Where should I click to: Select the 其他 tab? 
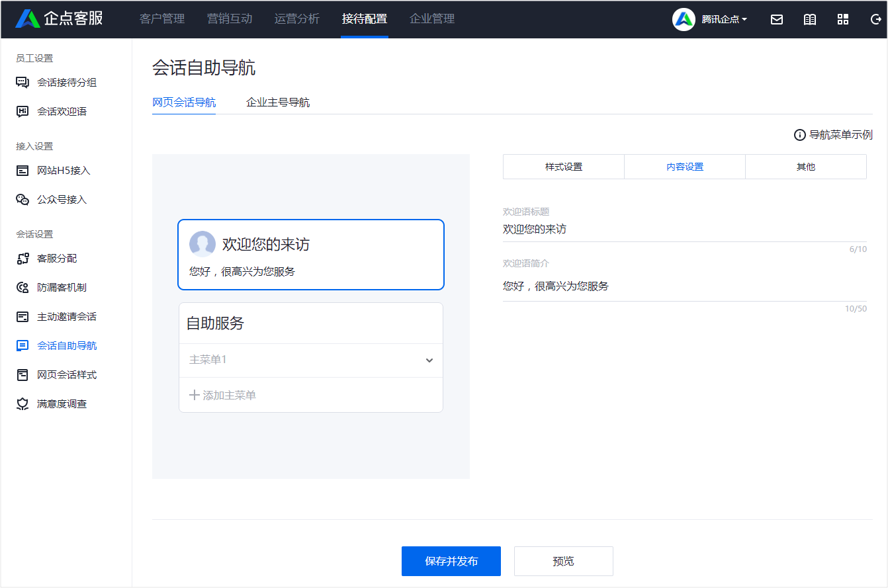[x=806, y=167]
